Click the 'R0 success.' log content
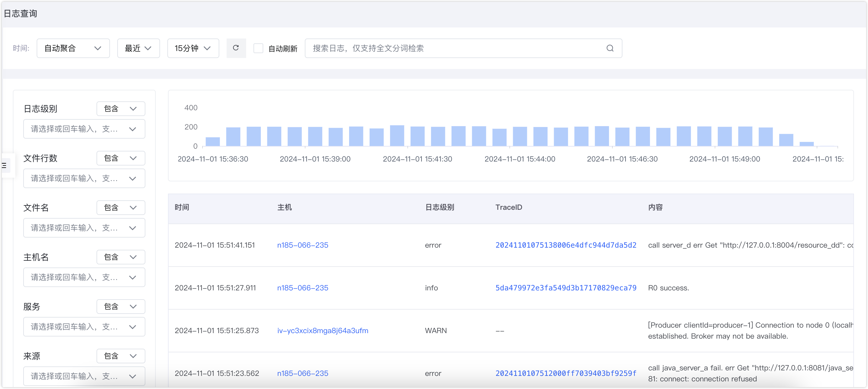Image resolution: width=868 pixels, height=389 pixels. pos(669,288)
